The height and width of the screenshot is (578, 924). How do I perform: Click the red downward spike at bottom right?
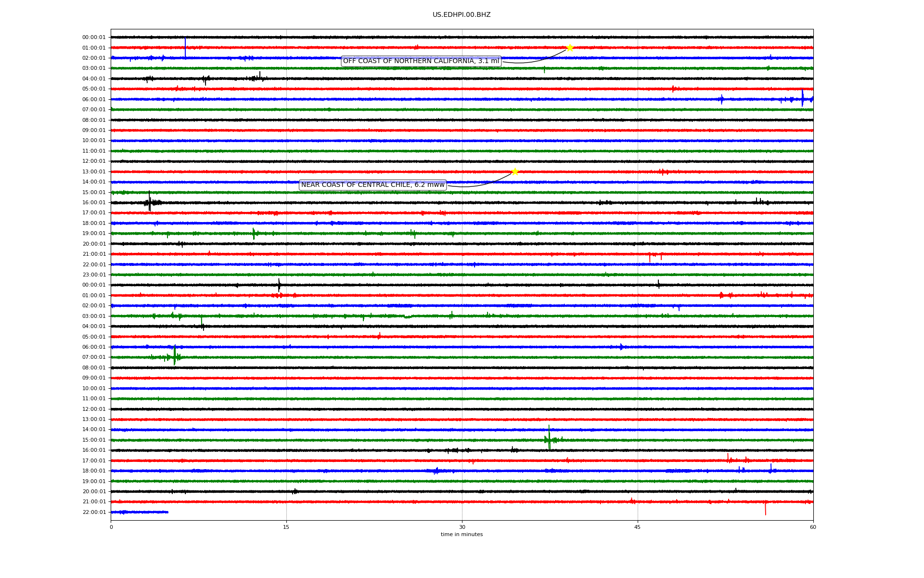coord(766,509)
